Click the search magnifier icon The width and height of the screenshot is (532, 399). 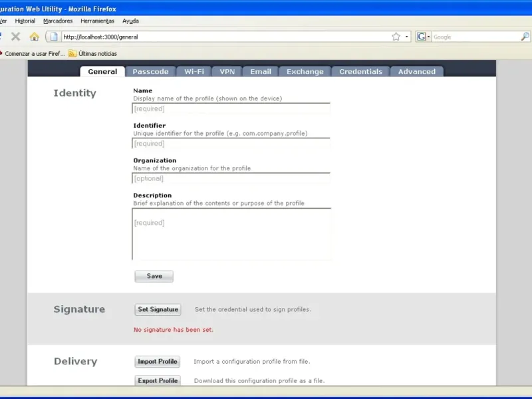(x=525, y=37)
